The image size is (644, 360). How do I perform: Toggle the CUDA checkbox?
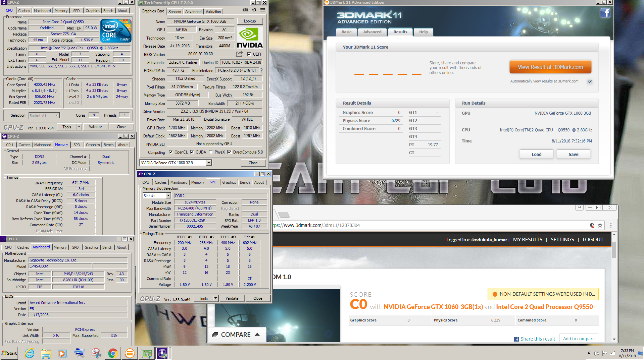(x=192, y=152)
